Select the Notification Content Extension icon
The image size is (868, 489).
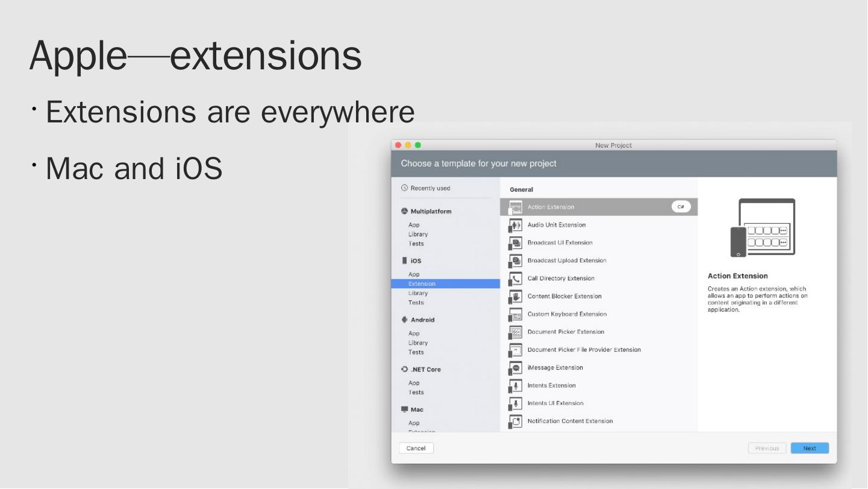tap(515, 421)
